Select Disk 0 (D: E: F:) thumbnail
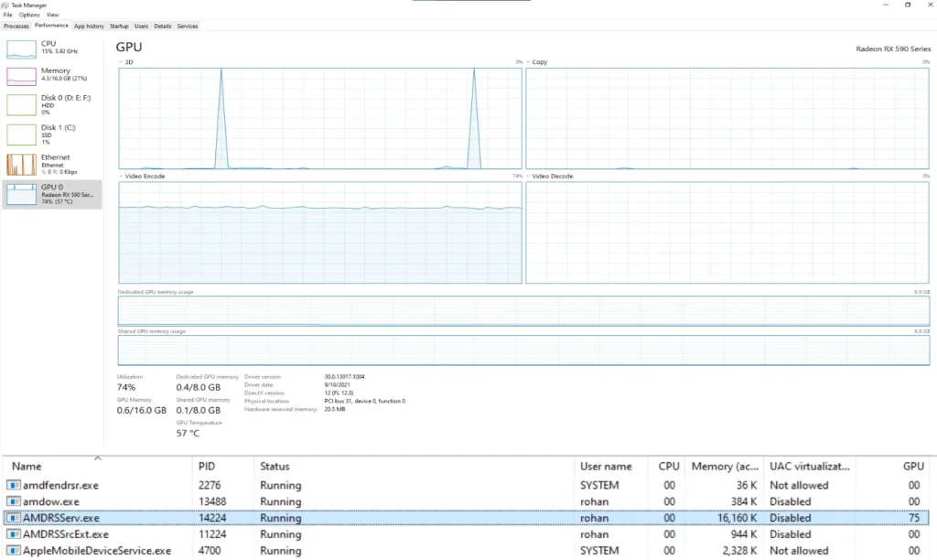The image size is (937, 560). [x=21, y=105]
